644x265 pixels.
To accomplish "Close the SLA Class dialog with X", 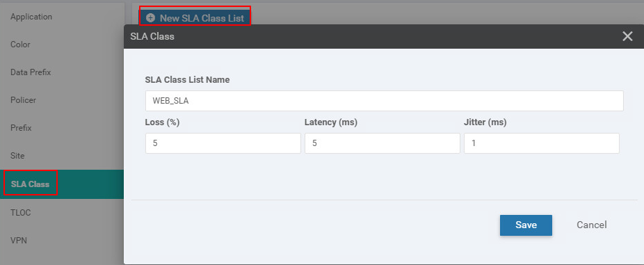I will 627,37.
